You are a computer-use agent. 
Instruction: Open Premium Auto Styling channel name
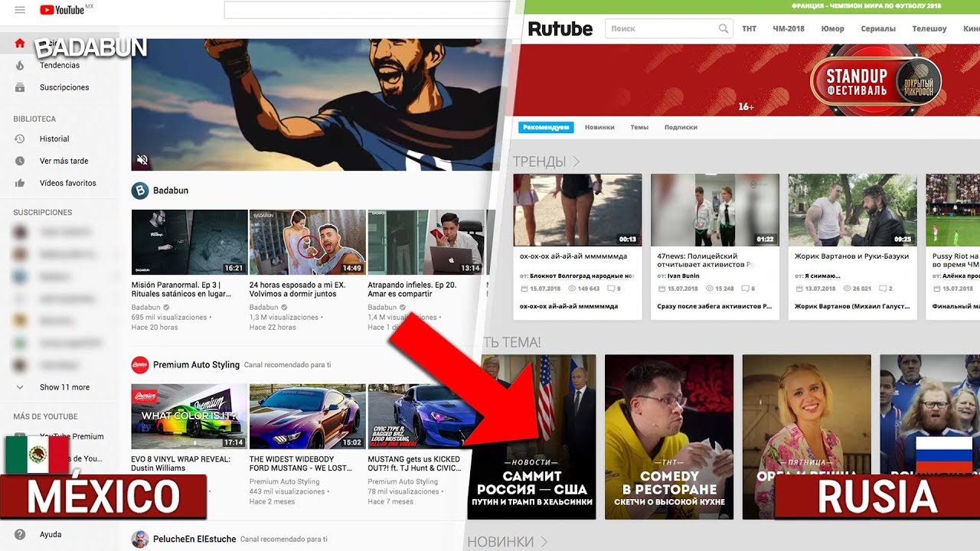[196, 365]
